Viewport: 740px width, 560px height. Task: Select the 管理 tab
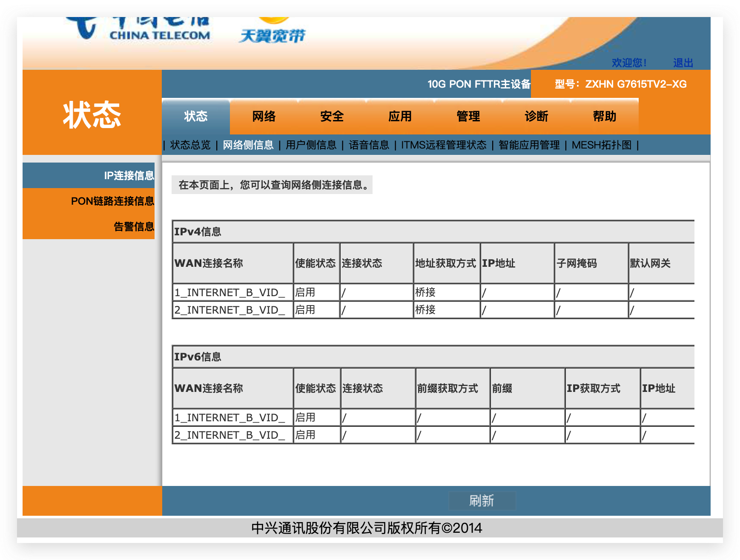pyautogui.click(x=468, y=116)
